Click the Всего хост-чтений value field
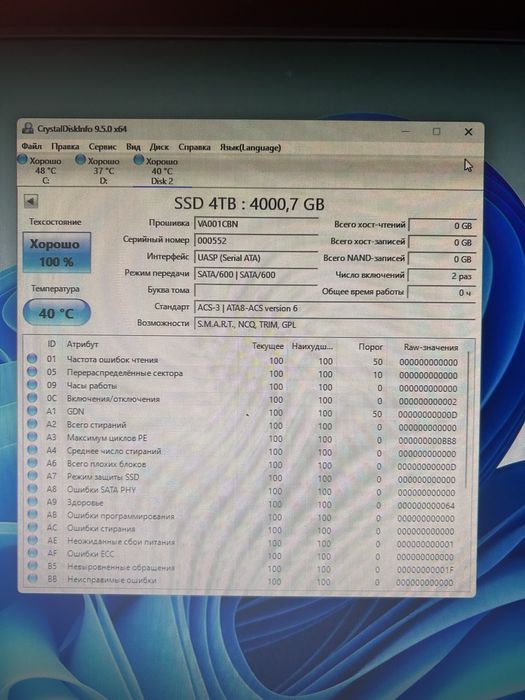The height and width of the screenshot is (700, 525). click(x=442, y=225)
